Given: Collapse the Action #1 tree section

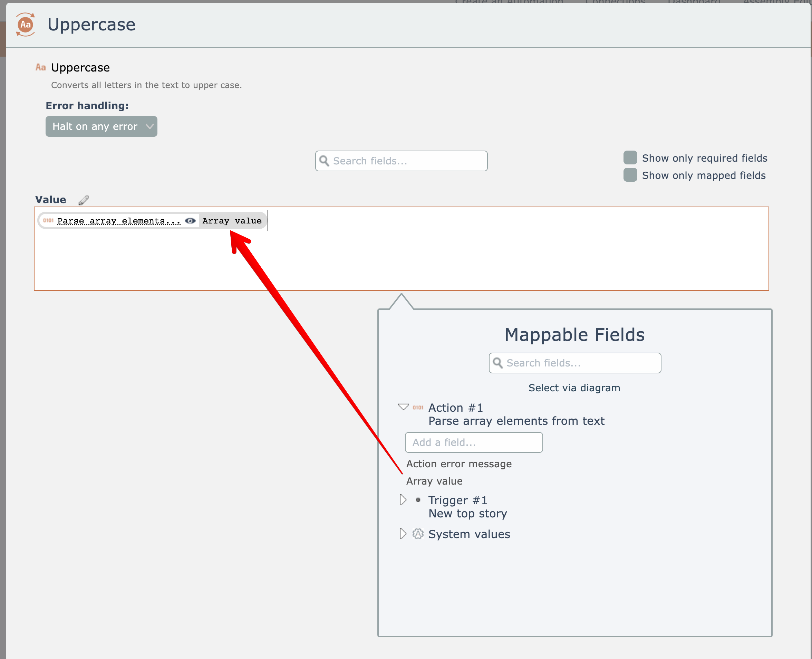Looking at the screenshot, I should tap(403, 407).
